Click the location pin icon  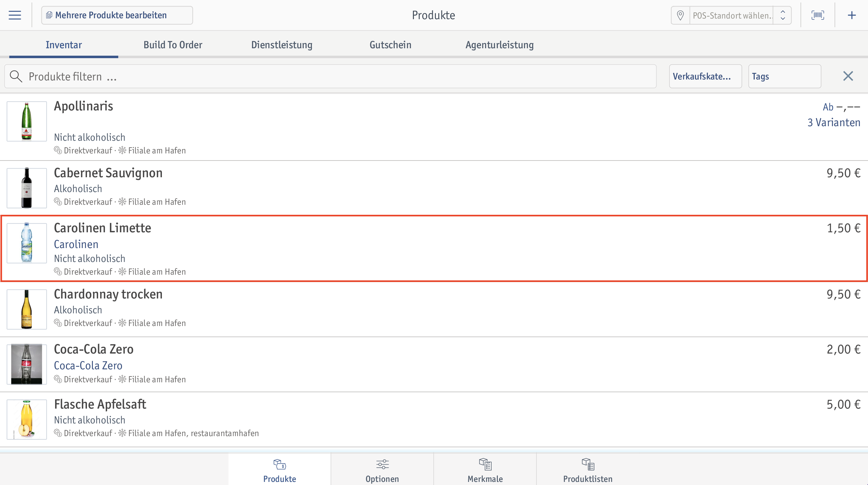[680, 15]
